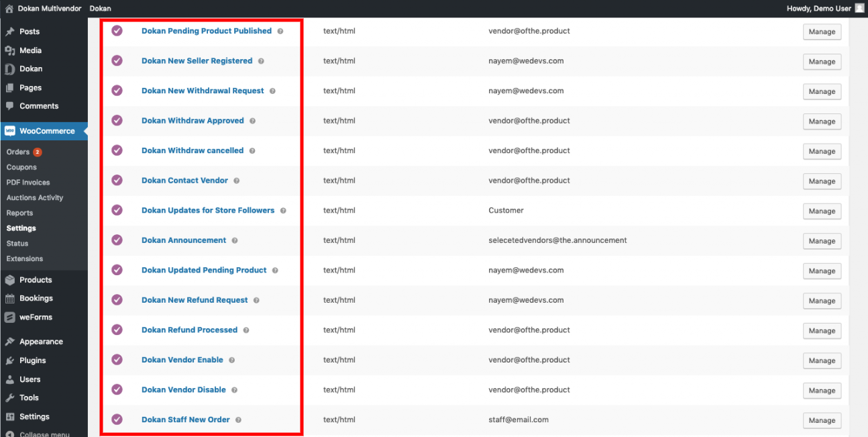Click Customer recipient cell
This screenshot has width=868, height=437.
506,210
